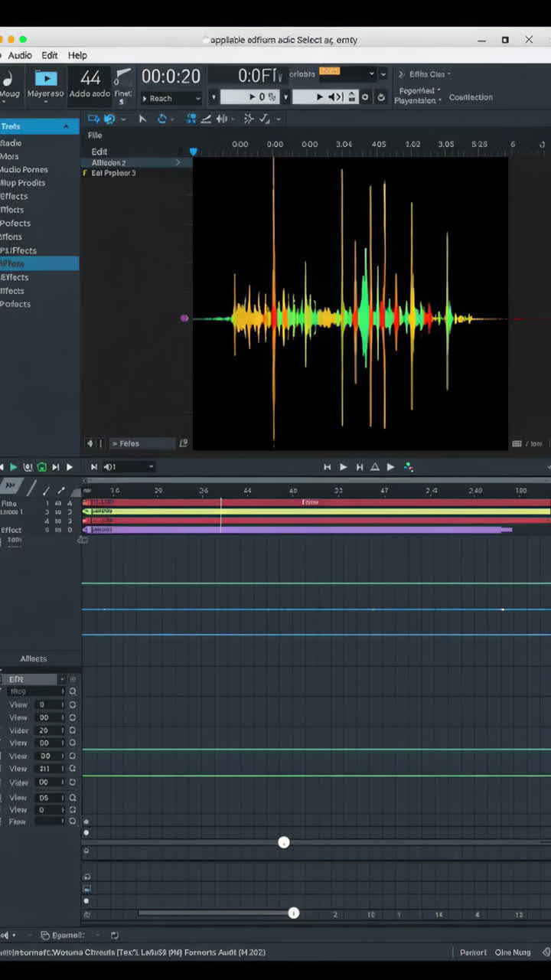Click the music note icon in top toolbar
551x980 pixels.
click(x=8, y=80)
